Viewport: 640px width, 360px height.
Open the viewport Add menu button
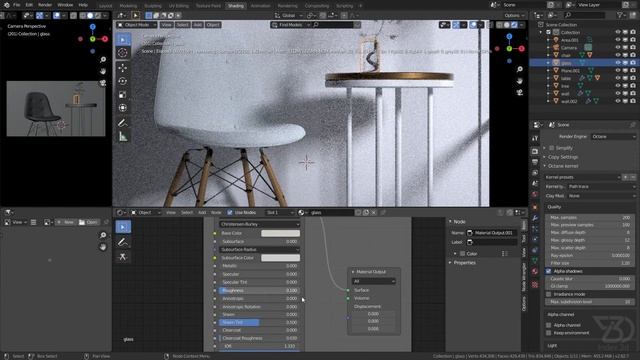(198, 25)
